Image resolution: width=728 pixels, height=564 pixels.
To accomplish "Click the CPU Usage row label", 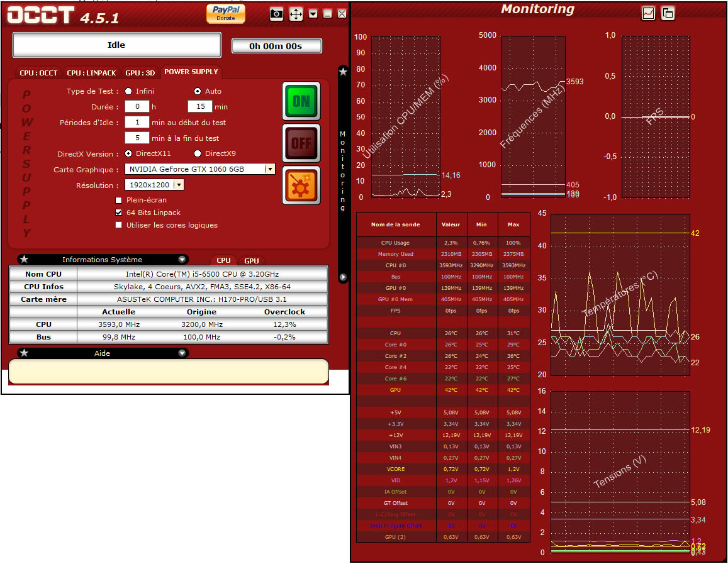I will 396,243.
